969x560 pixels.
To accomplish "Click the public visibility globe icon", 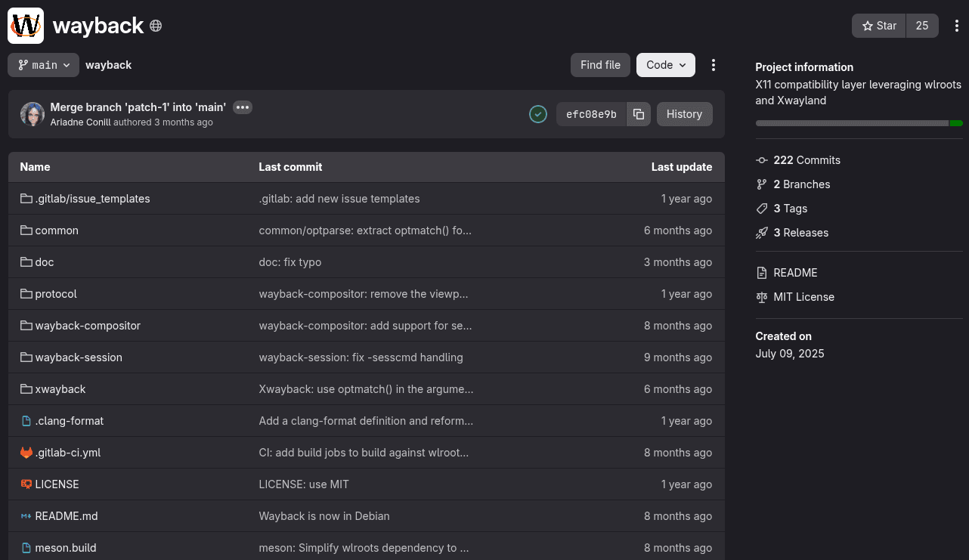I will point(156,26).
